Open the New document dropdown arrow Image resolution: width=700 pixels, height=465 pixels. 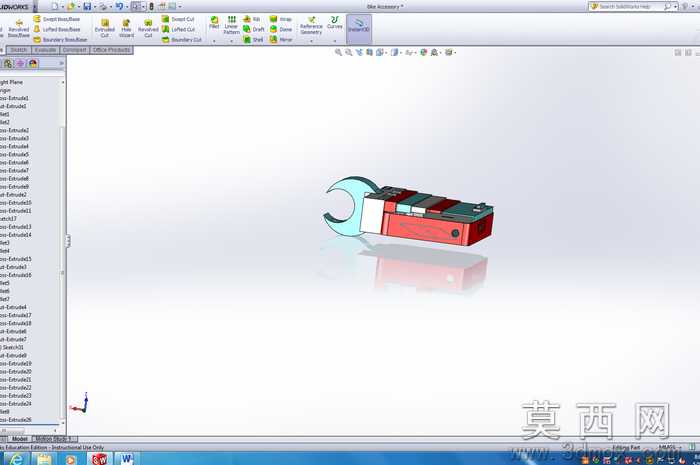coord(62,7)
